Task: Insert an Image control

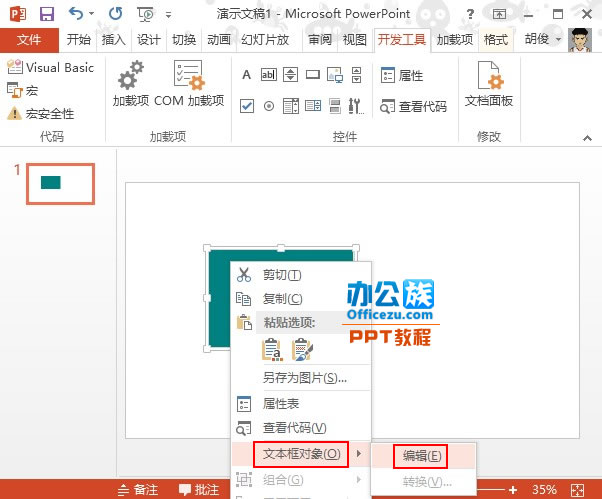Action: coord(335,75)
